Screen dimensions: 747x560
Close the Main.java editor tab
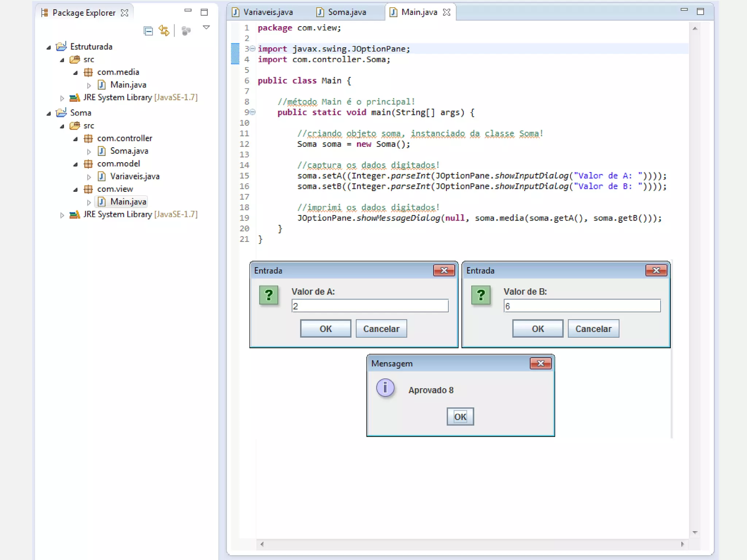[447, 12]
